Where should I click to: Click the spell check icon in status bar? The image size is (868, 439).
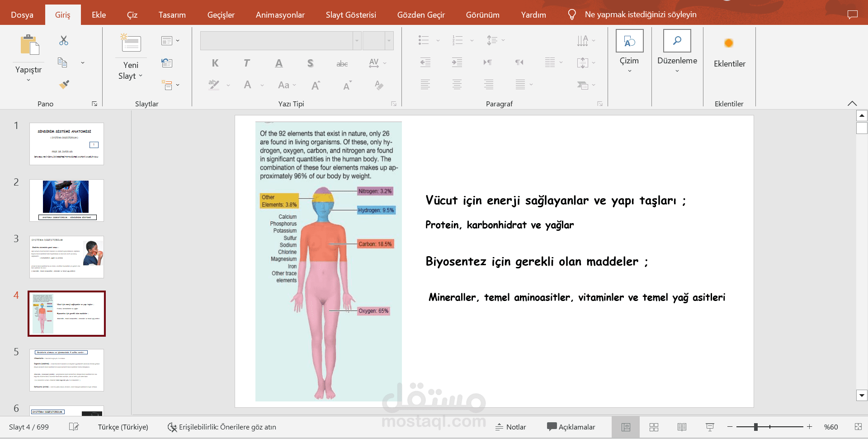[x=74, y=427]
